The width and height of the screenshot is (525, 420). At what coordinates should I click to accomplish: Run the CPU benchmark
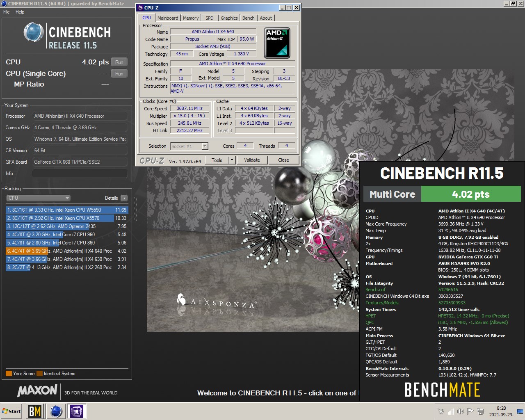tap(119, 62)
